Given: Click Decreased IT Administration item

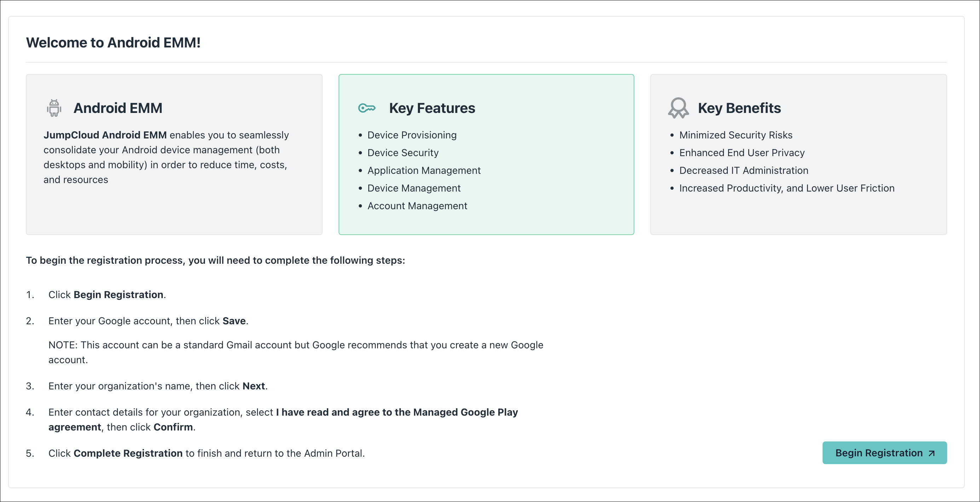Looking at the screenshot, I should click(743, 171).
